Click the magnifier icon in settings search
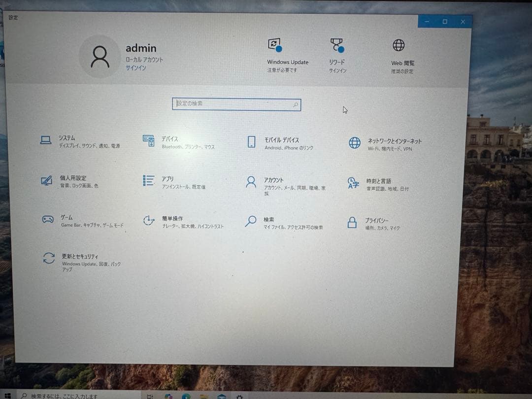 tap(296, 105)
